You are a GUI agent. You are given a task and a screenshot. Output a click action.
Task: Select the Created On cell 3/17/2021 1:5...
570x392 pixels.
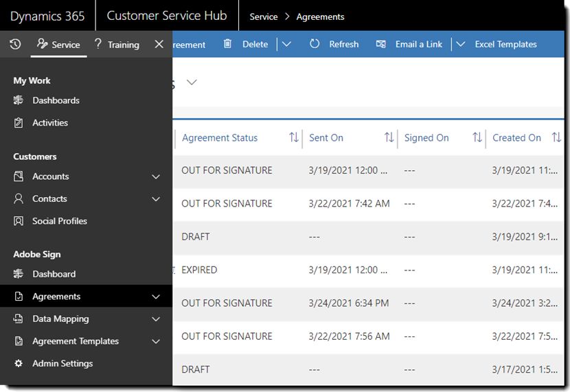click(525, 369)
